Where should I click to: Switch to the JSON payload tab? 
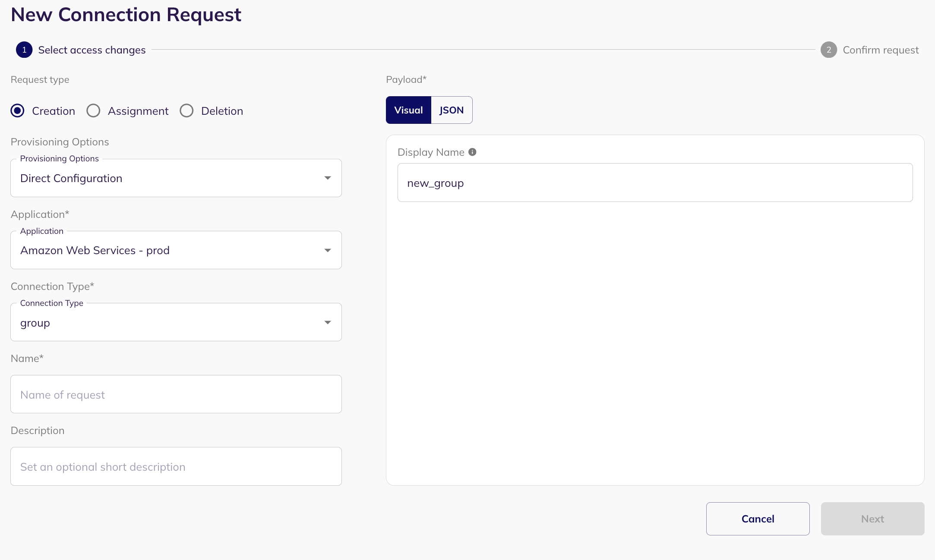click(x=451, y=110)
